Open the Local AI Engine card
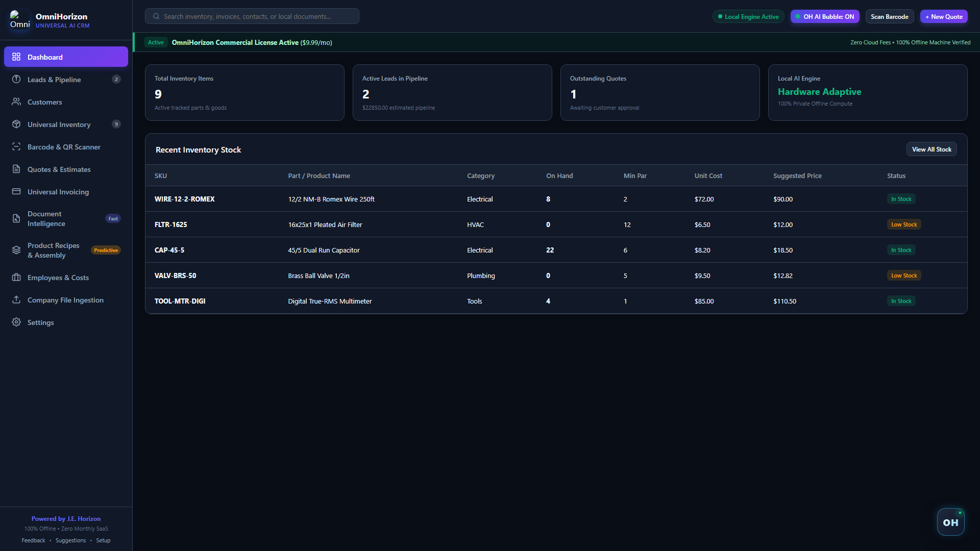The image size is (980, 551). (x=868, y=92)
